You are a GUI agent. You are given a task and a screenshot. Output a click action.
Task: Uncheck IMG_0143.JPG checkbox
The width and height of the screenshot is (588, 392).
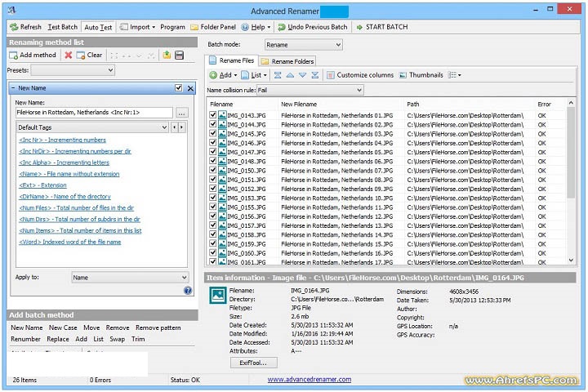(x=213, y=115)
